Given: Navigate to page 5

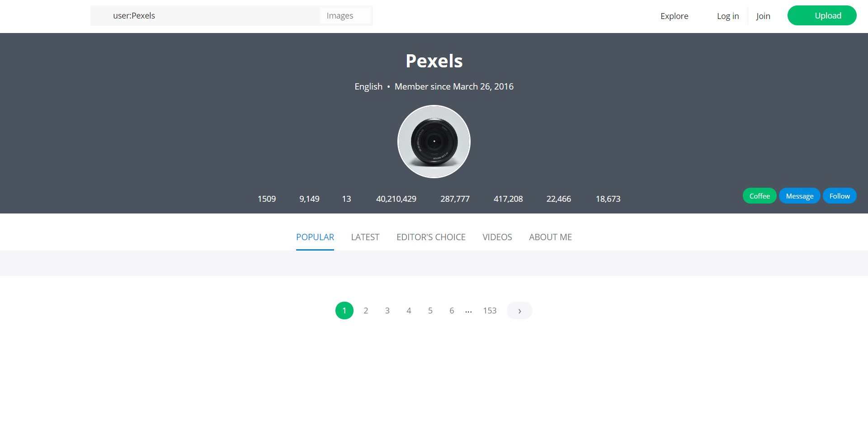Looking at the screenshot, I should (x=430, y=310).
